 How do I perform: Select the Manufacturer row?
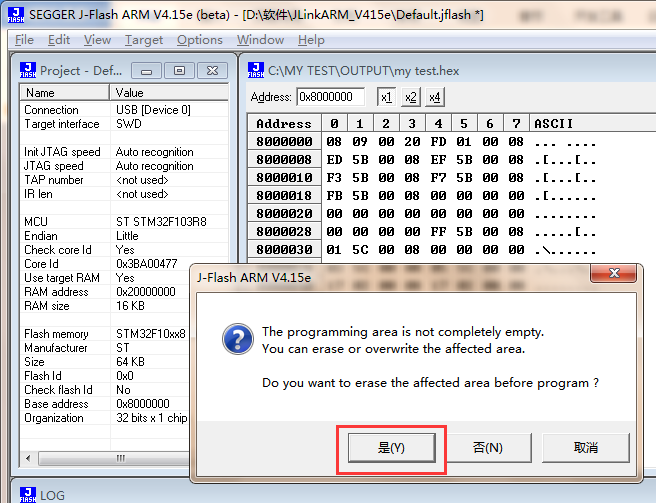105,348
